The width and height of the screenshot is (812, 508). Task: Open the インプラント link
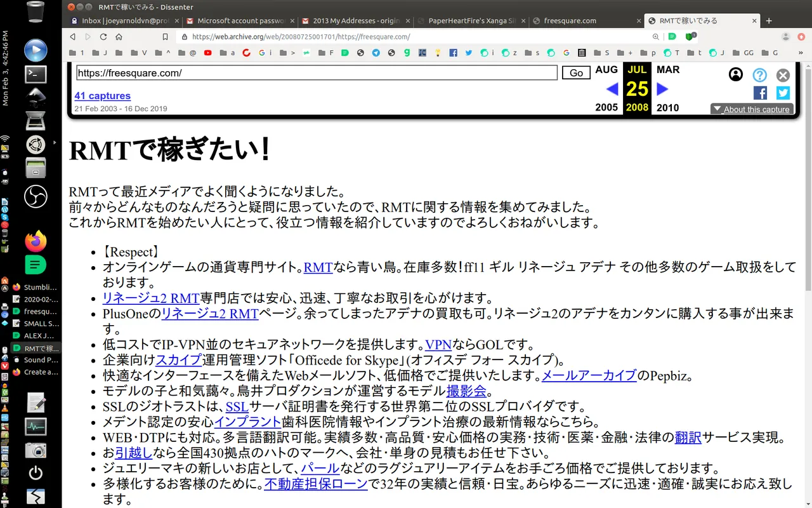(x=247, y=422)
